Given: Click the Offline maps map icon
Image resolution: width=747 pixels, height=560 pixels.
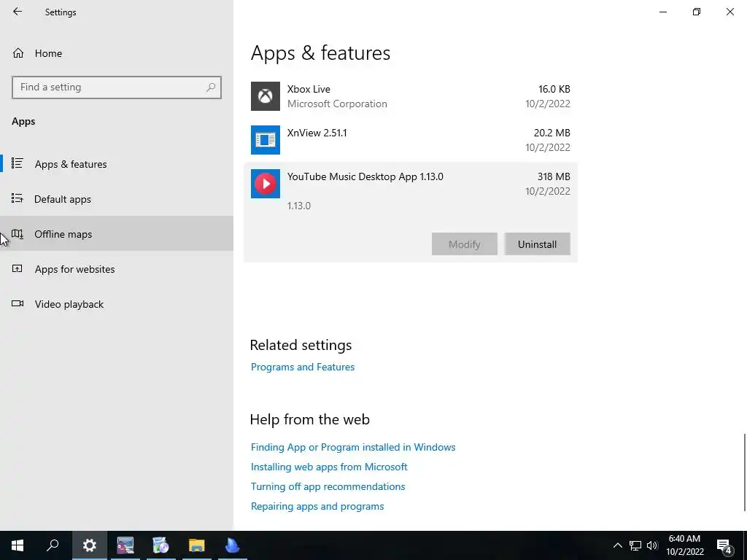Looking at the screenshot, I should 18,234.
